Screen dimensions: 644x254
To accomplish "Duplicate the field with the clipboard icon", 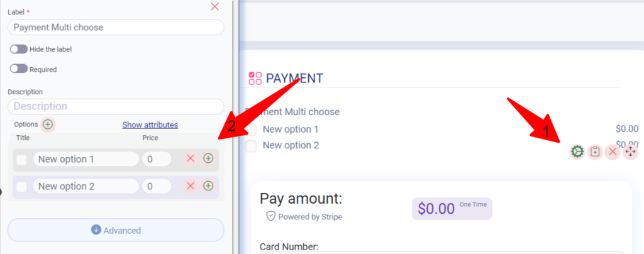I will coord(595,152).
